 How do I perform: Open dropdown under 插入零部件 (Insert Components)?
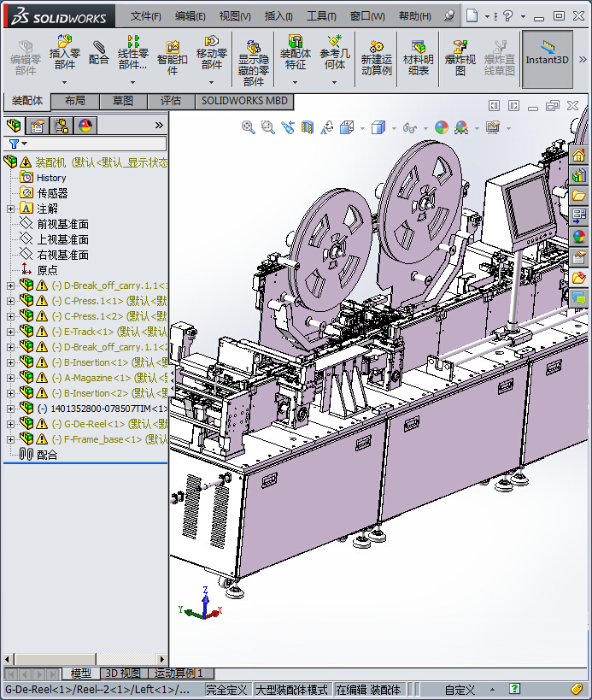[x=65, y=82]
